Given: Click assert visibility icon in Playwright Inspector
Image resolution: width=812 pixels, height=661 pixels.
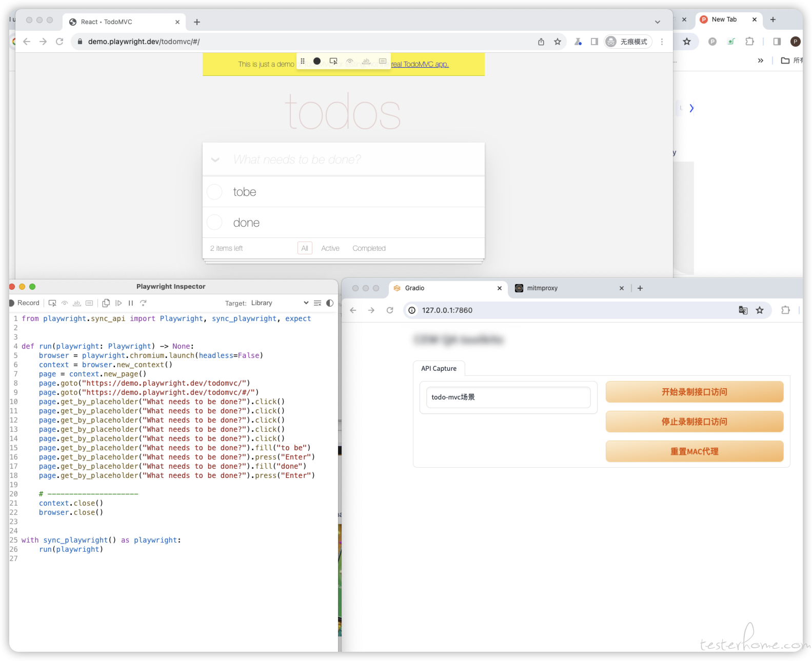Looking at the screenshot, I should (x=65, y=303).
